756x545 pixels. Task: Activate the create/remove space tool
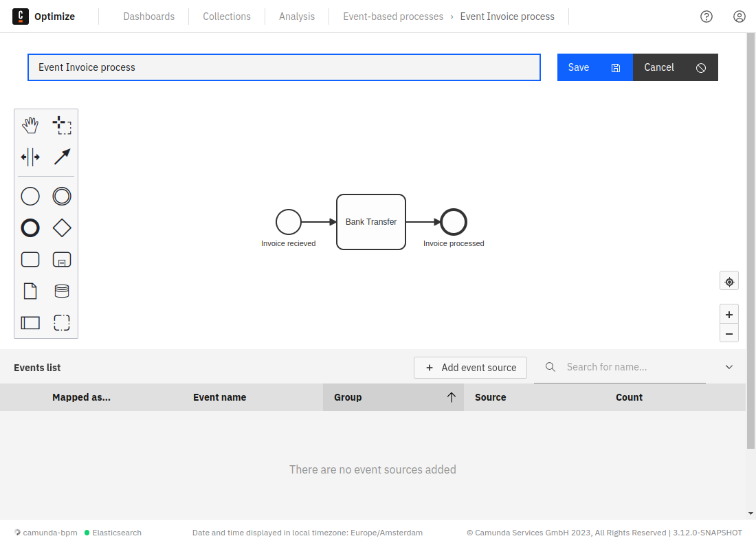click(30, 157)
